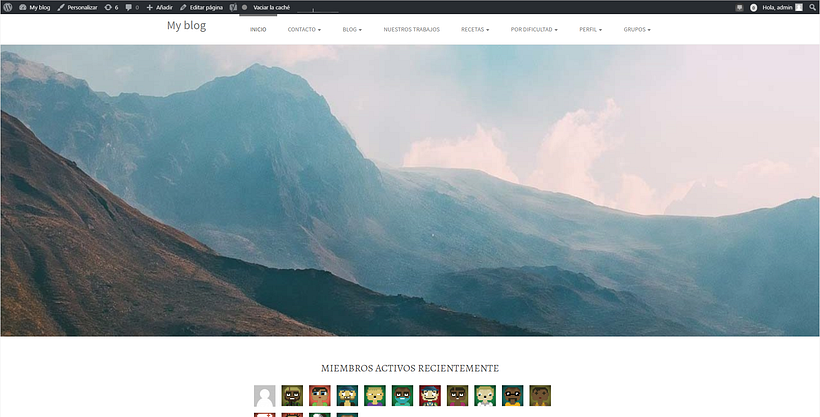
Task: Open NUESTROS TRABAJOS page
Action: tap(412, 30)
